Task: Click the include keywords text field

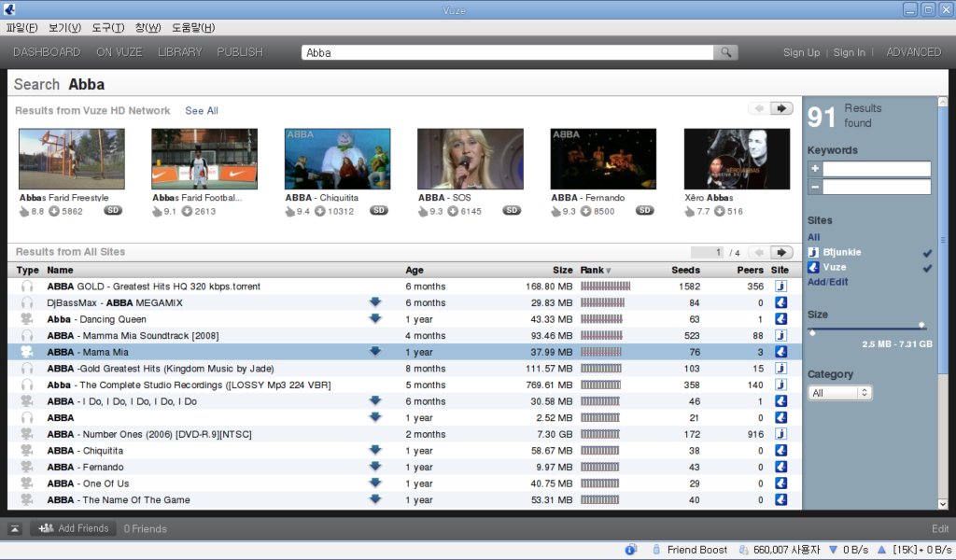Action: [x=877, y=169]
